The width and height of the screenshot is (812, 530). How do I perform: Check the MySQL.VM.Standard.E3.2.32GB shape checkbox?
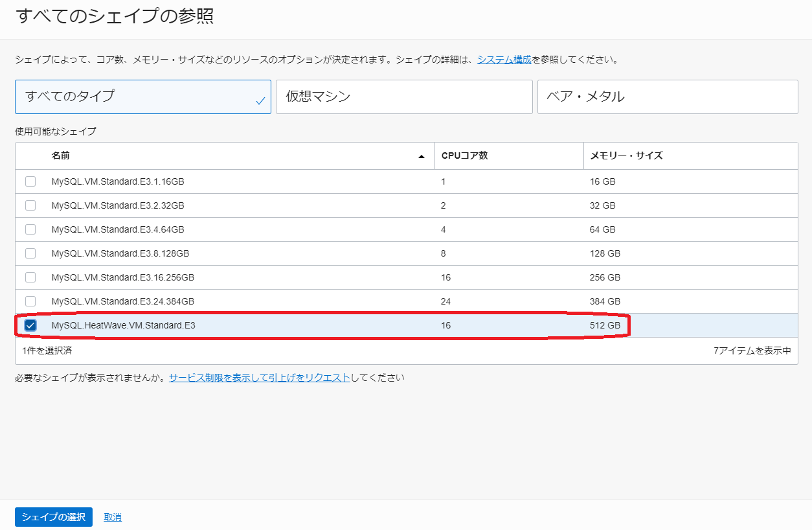click(x=30, y=205)
